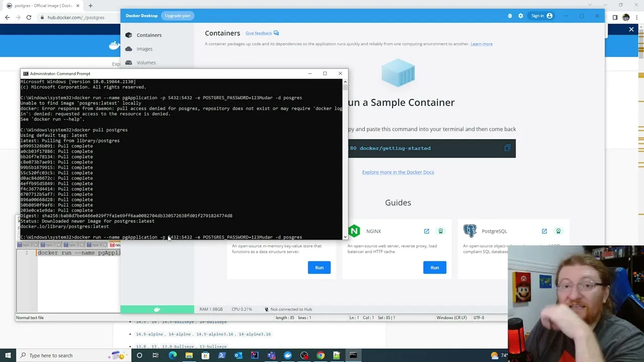Close the postgres Official Image tab
The image size is (644, 362).
coord(77,6)
